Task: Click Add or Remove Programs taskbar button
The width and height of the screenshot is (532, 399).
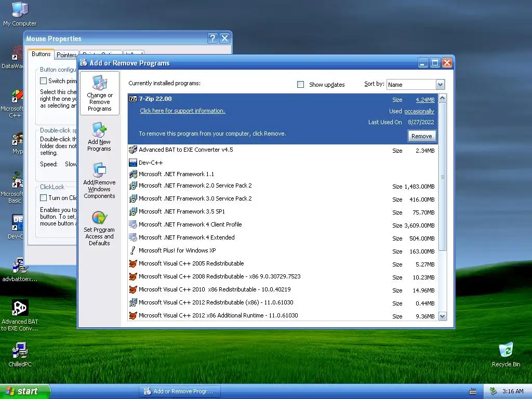Action: [180, 391]
